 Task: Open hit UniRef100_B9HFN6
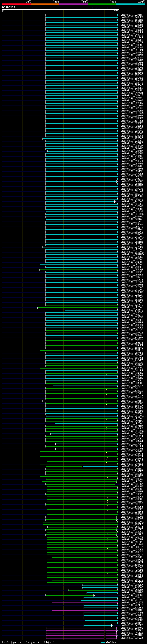(x=132, y=45)
